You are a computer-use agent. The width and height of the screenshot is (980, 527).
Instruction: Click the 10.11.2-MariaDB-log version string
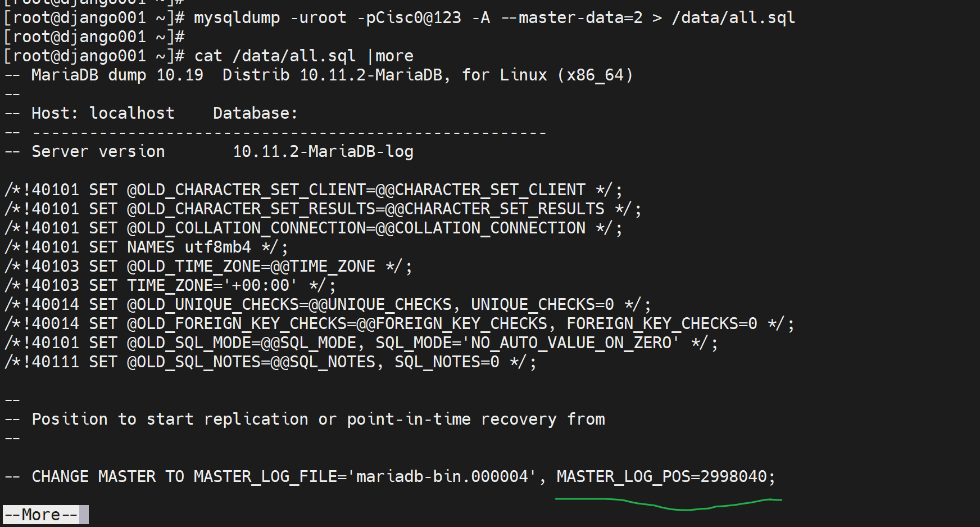323,151
